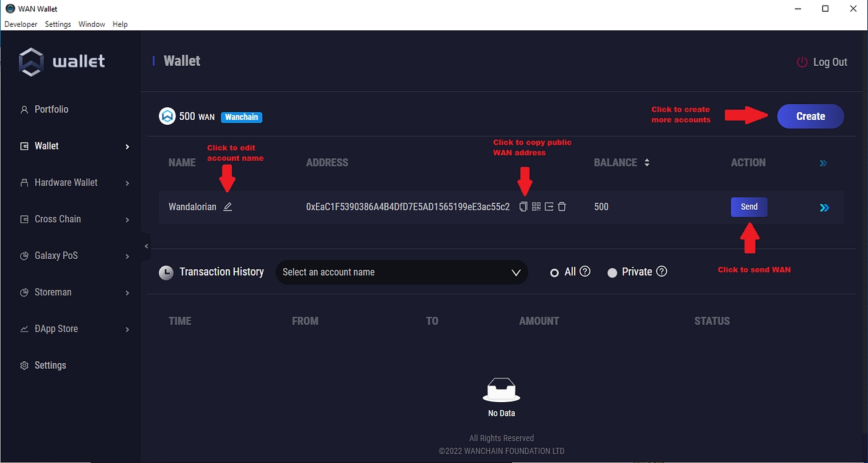Click the WAN Wallet title bar app icon
This screenshot has height=463, width=868.
click(11, 9)
